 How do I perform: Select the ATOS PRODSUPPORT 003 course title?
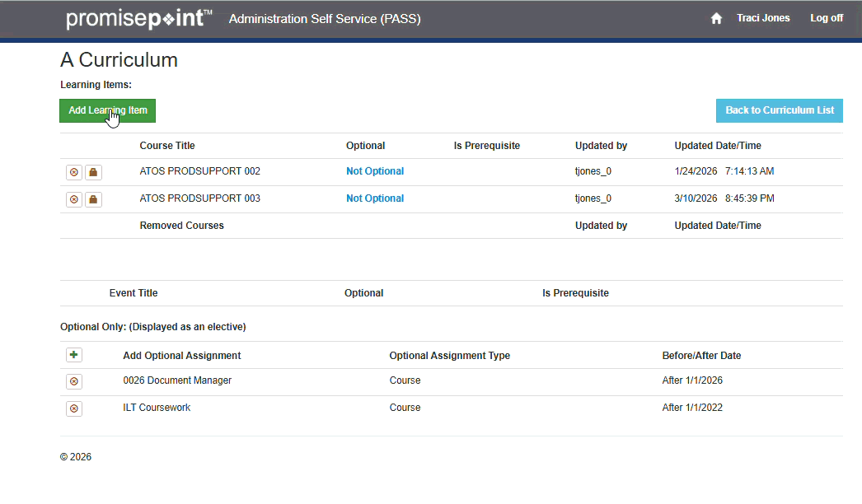[199, 198]
